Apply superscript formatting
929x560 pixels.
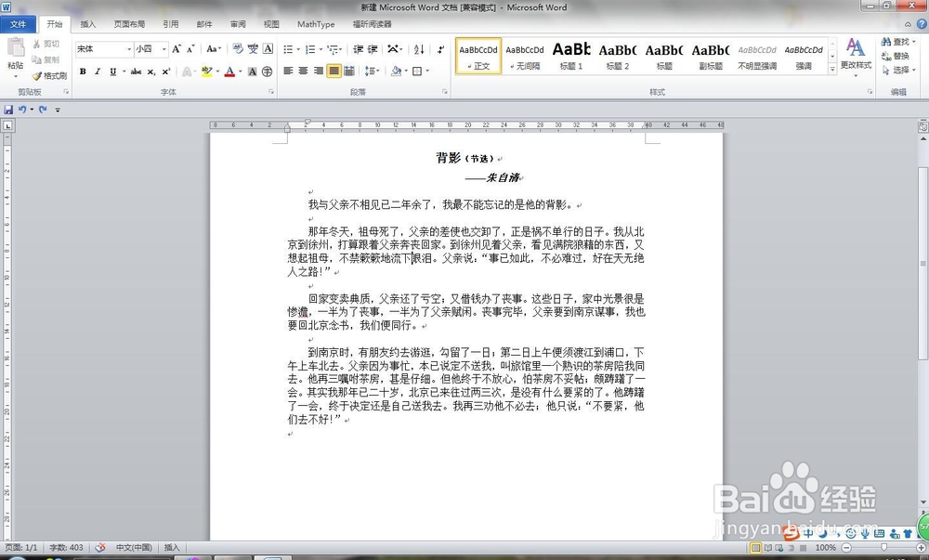(x=166, y=72)
